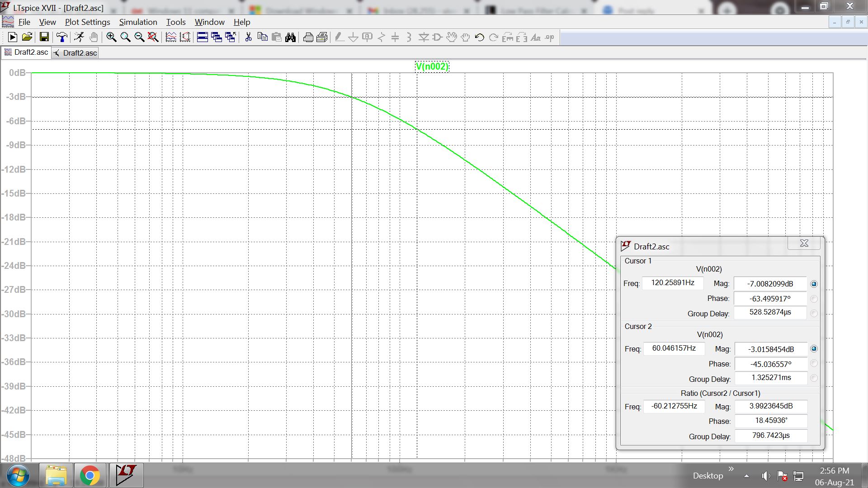The image size is (868, 488).
Task: Click Cursor 1 Freq input field
Action: point(672,283)
